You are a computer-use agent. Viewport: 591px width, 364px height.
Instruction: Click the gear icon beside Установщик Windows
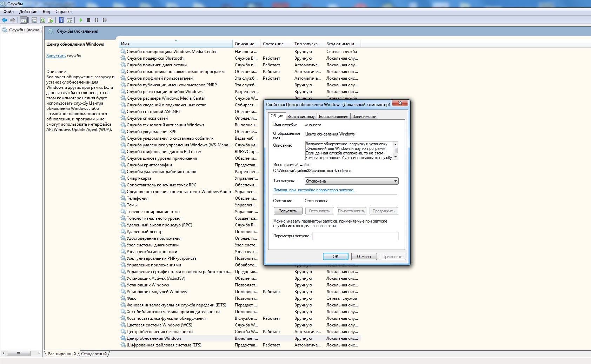click(x=123, y=285)
